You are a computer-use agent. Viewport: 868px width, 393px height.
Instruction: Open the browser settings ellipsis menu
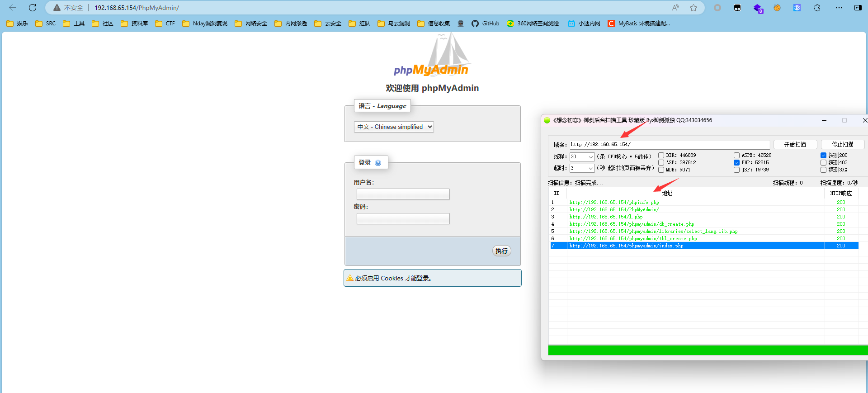coord(839,8)
